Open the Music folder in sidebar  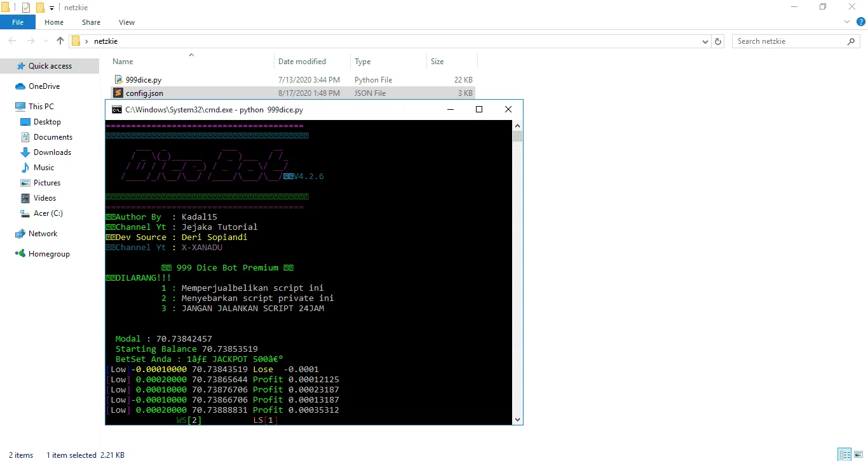click(44, 168)
